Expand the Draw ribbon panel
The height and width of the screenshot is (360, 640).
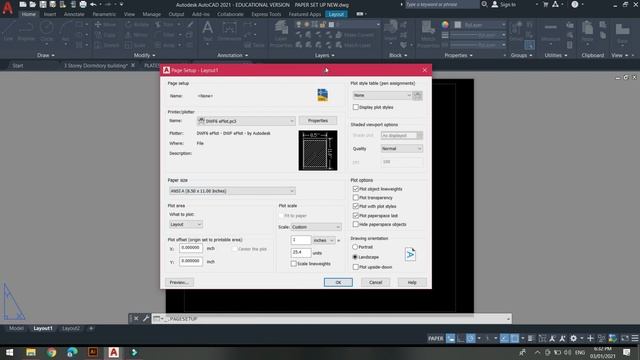coord(46,55)
